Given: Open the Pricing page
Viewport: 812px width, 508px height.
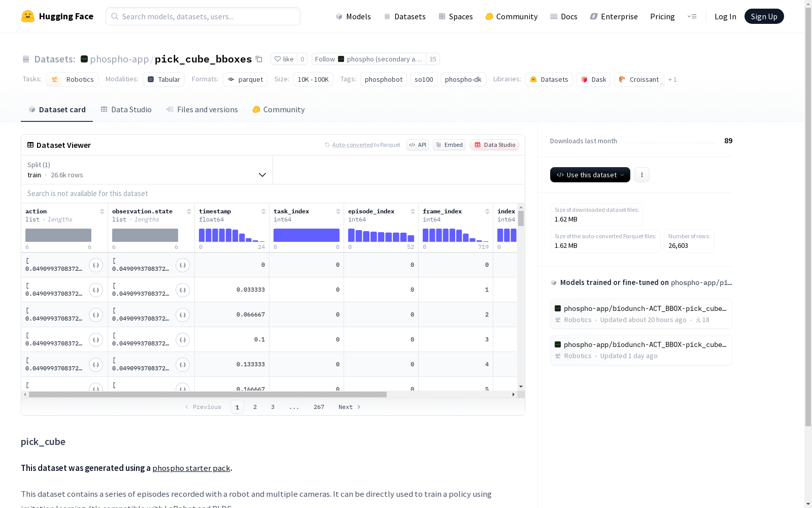Looking at the screenshot, I should pos(662,16).
